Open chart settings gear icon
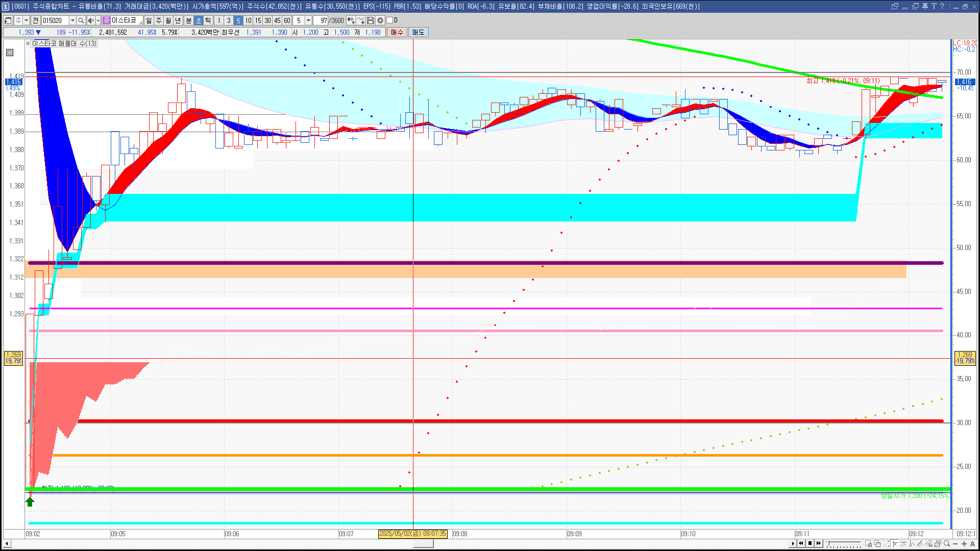 [380, 20]
